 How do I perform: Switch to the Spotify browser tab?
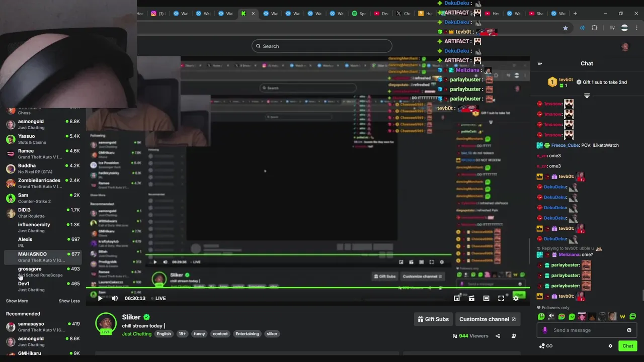tap(359, 14)
